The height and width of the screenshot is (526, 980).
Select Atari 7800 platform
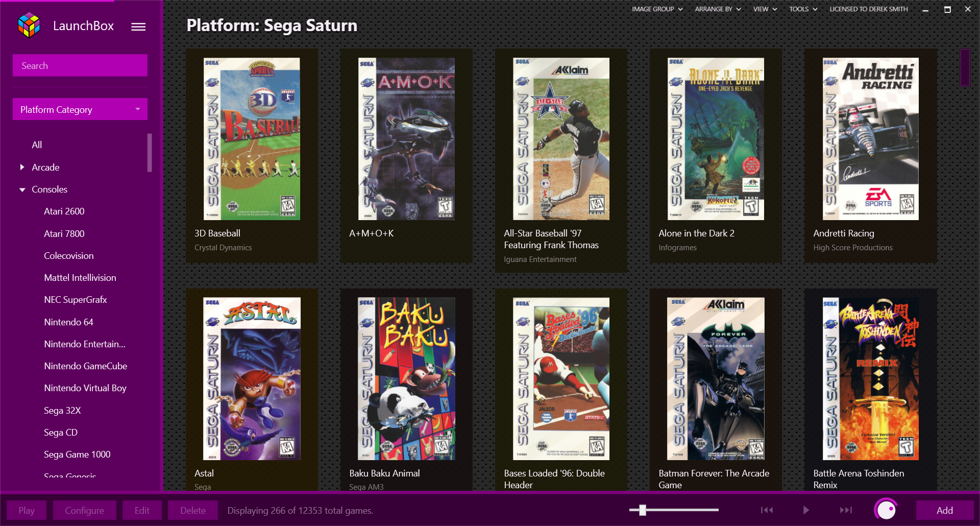pos(64,234)
